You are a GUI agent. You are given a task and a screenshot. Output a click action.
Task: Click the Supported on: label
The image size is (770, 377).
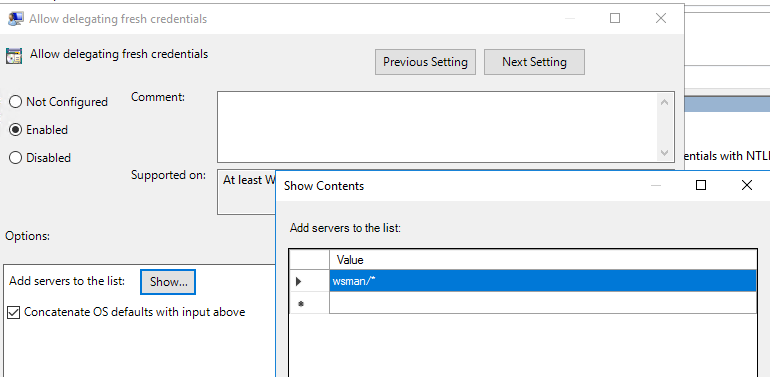168,175
